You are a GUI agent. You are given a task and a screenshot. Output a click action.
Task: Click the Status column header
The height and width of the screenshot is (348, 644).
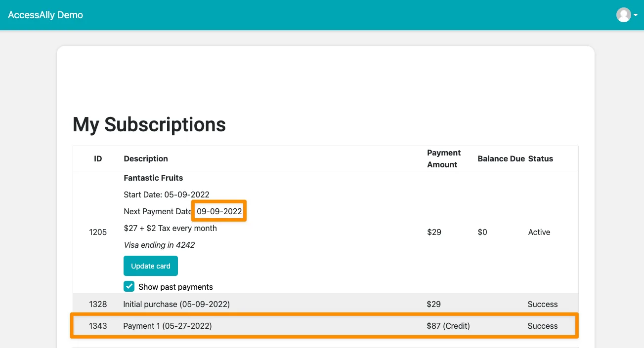pos(540,158)
